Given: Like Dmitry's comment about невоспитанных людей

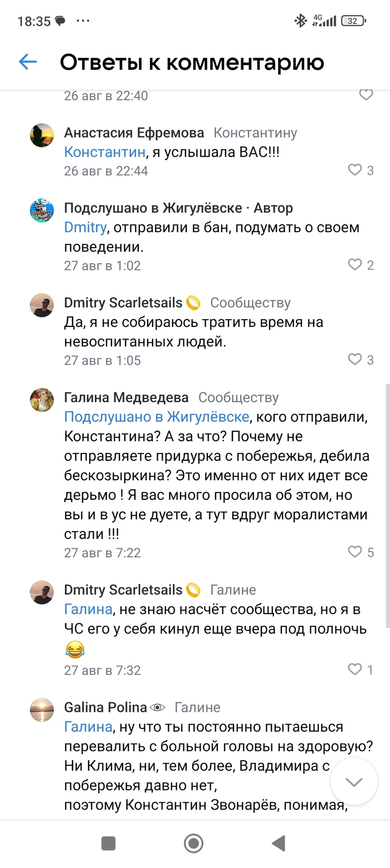Looking at the screenshot, I should click(x=355, y=360).
